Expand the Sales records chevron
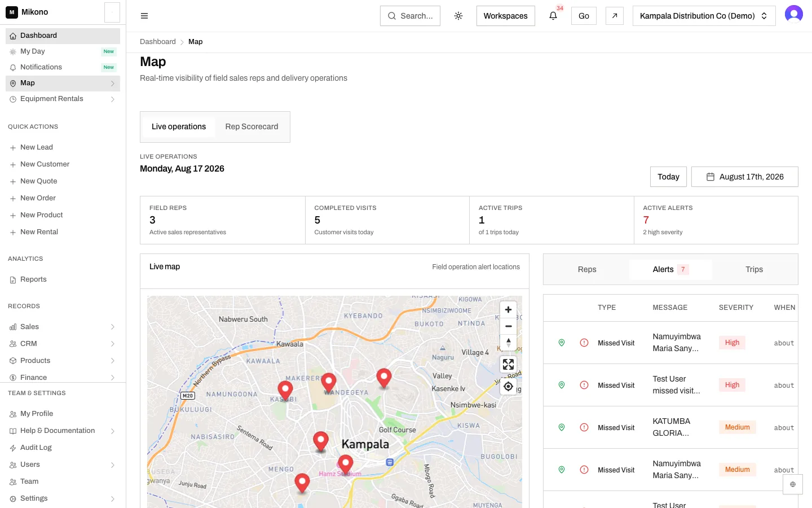Screen dimensions: 812x508 (x=113, y=327)
